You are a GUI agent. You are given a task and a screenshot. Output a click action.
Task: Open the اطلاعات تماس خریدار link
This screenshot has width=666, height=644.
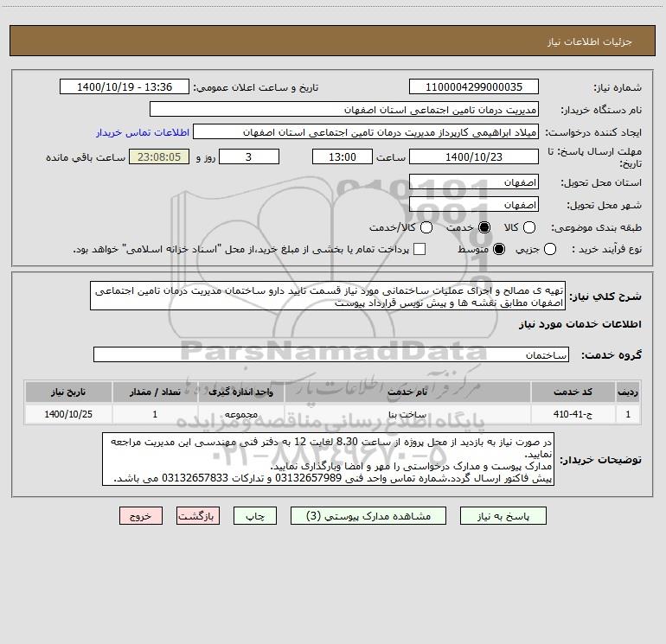point(143,132)
